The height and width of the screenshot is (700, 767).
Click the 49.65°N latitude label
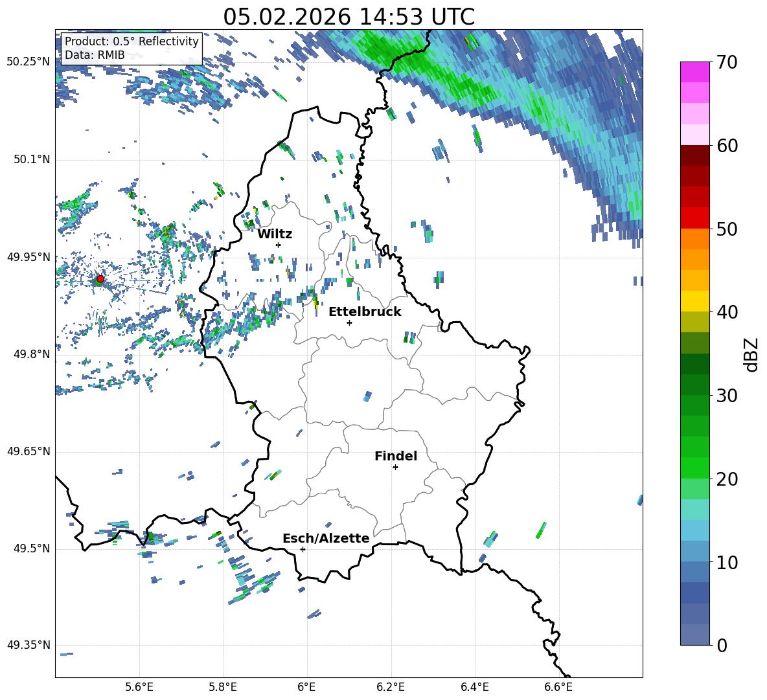coord(29,451)
